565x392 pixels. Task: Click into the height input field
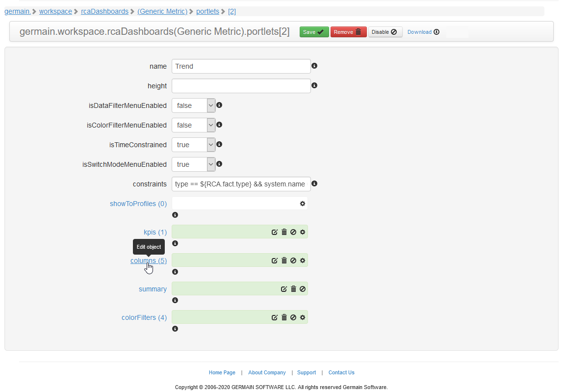(x=241, y=86)
